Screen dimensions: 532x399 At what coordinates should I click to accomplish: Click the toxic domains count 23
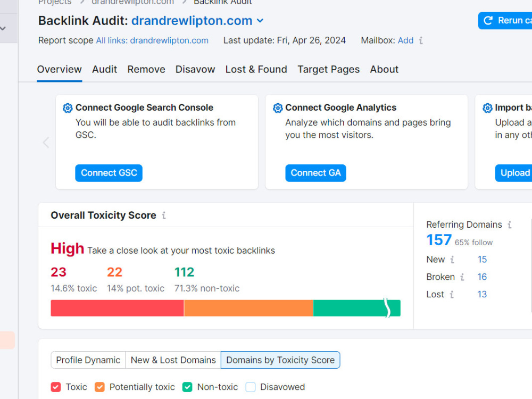coord(59,272)
